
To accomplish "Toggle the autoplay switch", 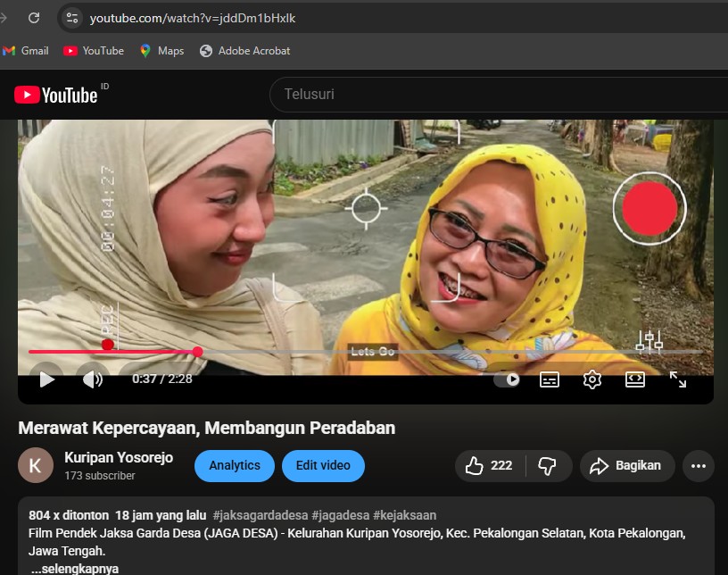I will (x=507, y=379).
